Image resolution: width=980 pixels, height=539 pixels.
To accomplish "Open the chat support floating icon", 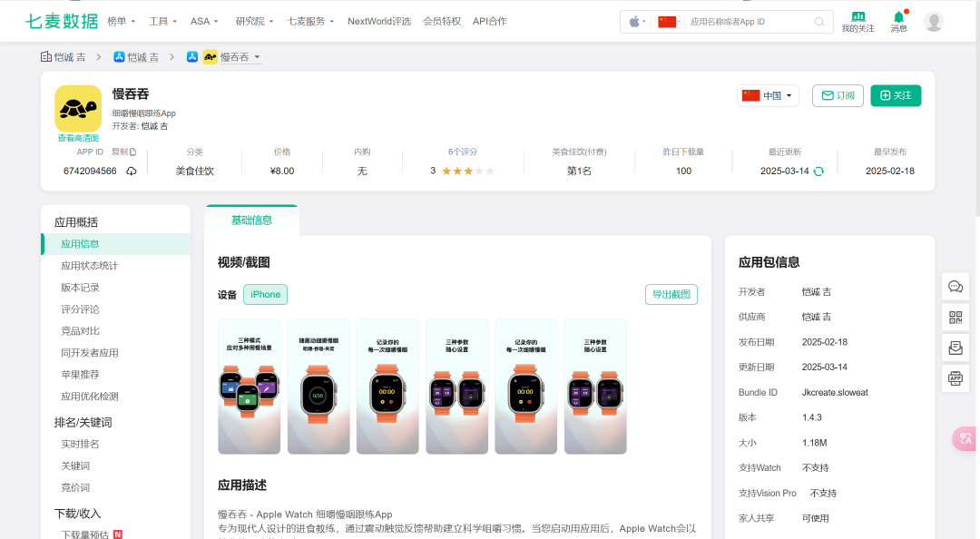I will pyautogui.click(x=955, y=287).
